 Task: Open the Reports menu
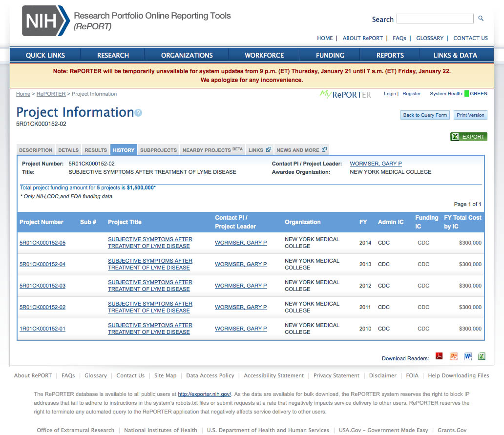pos(390,55)
